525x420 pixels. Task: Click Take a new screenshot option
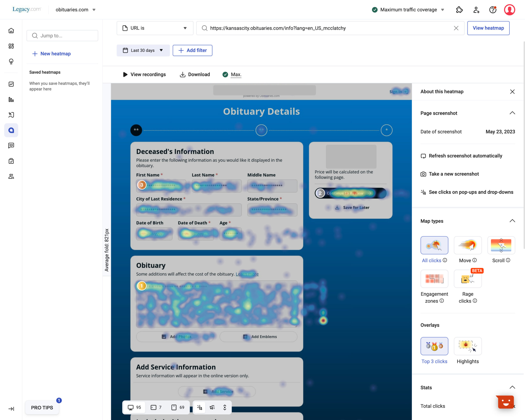[450, 174]
